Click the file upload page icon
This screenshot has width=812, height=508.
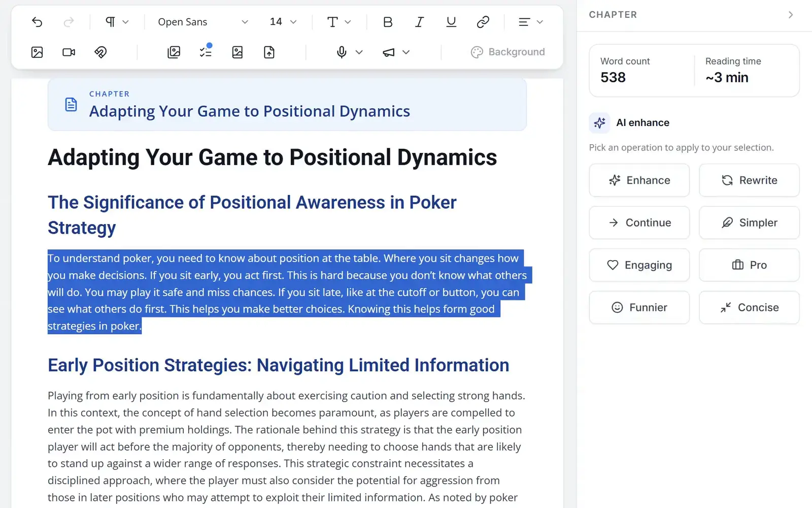click(x=269, y=52)
